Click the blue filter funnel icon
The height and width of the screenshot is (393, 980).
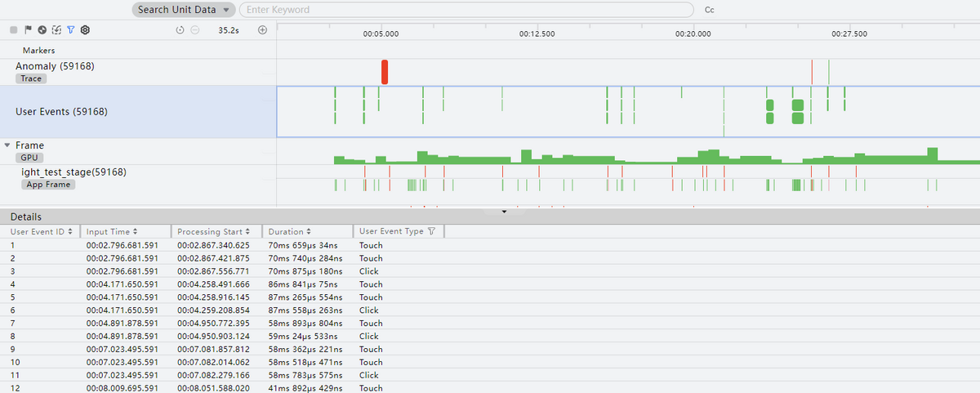pyautogui.click(x=70, y=30)
